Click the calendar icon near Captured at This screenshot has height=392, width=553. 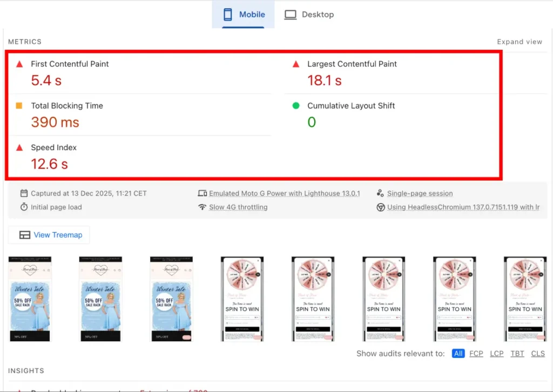(x=24, y=193)
